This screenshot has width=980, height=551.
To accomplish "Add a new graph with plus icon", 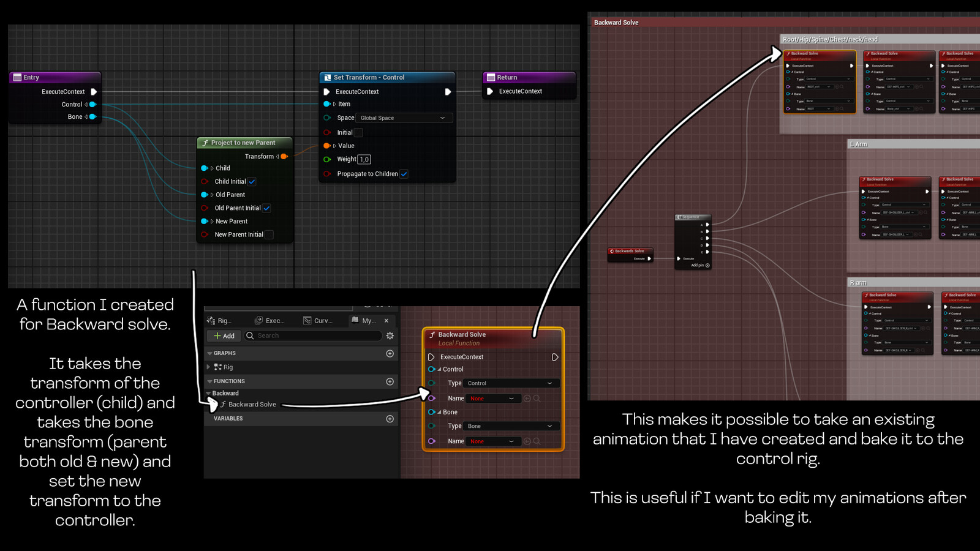I will pos(390,353).
